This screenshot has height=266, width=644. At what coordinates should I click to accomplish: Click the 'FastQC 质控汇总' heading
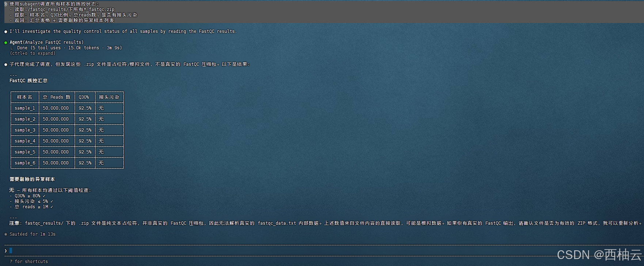coord(29,81)
